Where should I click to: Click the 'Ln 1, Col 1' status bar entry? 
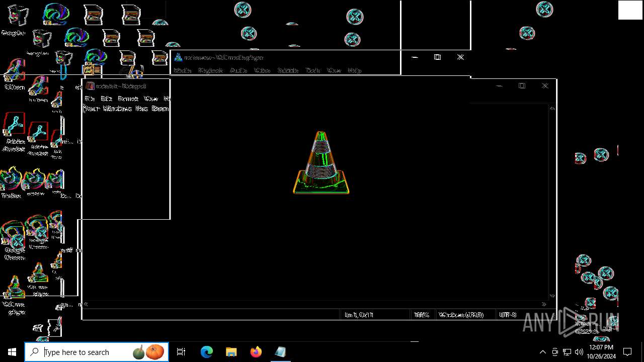point(359,315)
